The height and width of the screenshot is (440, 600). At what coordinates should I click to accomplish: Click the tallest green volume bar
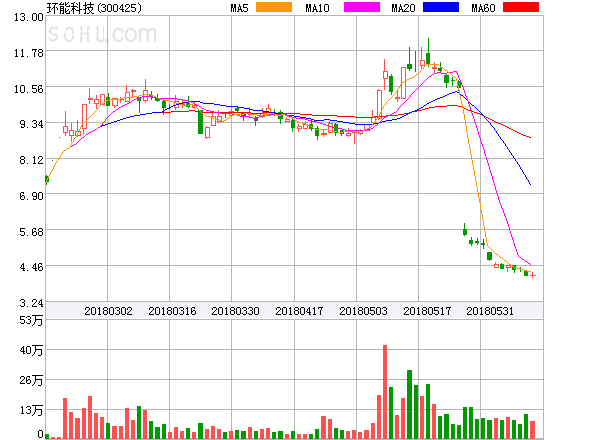409,404
